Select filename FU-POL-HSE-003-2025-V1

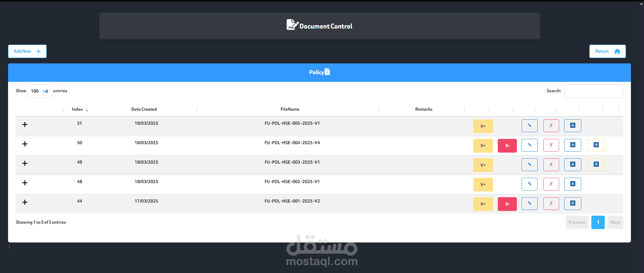pos(292,162)
